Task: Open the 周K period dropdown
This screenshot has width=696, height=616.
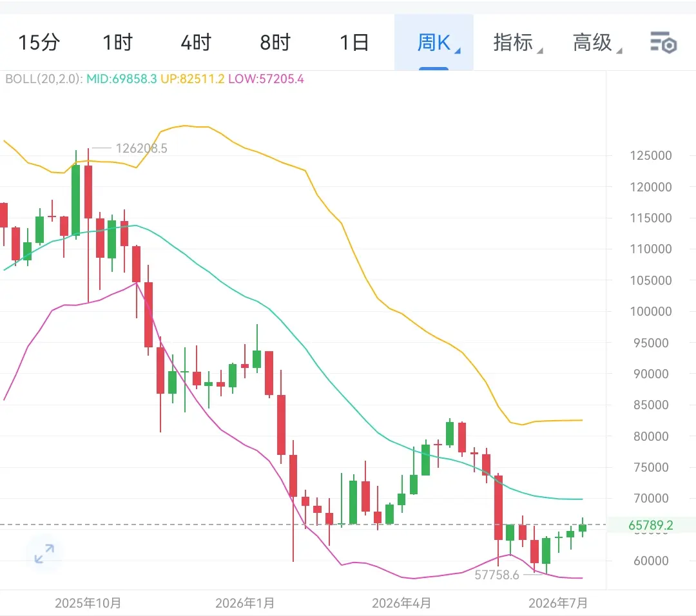Action: tap(434, 43)
